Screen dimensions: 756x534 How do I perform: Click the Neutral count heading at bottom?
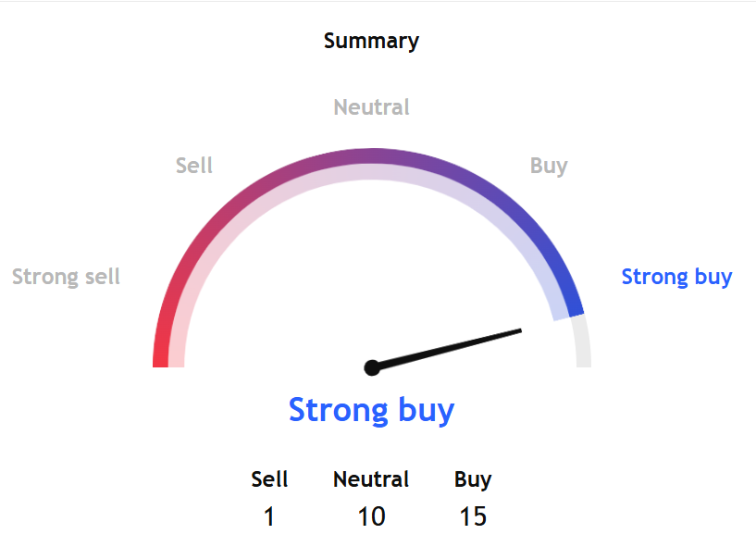pyautogui.click(x=371, y=479)
